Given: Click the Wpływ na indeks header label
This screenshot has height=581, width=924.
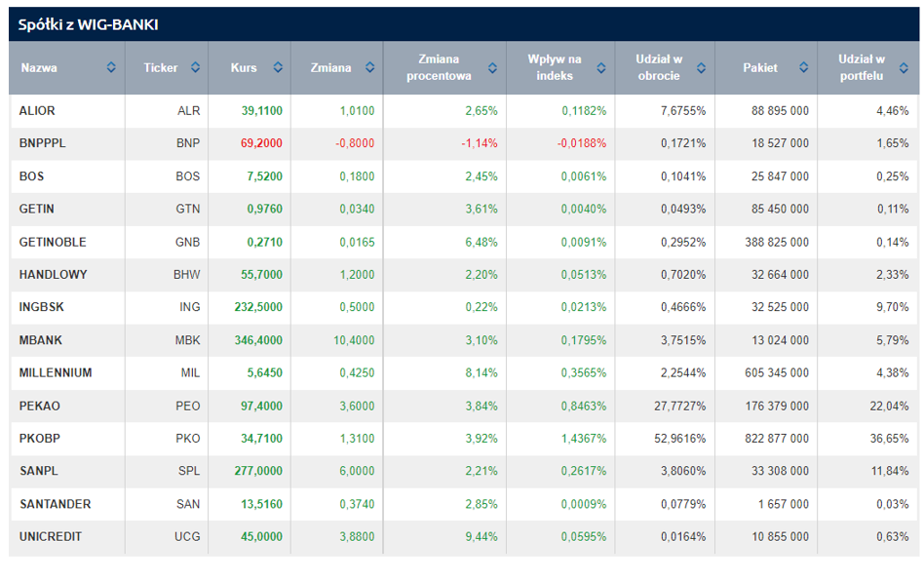Looking at the screenshot, I should [x=554, y=67].
